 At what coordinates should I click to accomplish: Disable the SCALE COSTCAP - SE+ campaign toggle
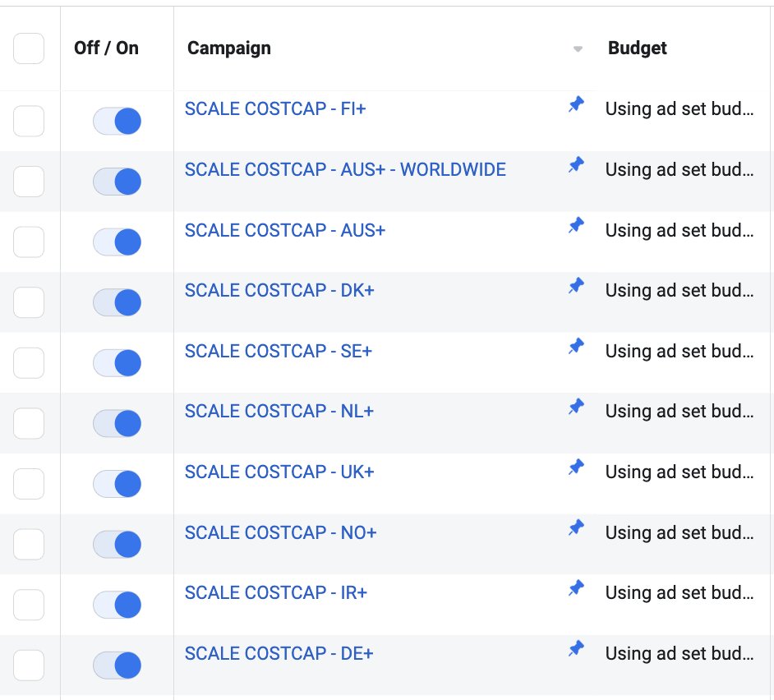pyautogui.click(x=117, y=362)
